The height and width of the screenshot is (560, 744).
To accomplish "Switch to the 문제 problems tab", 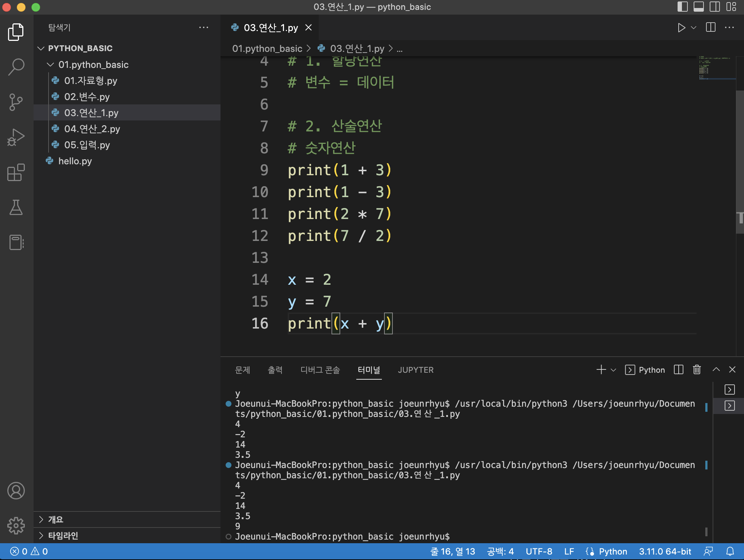I will tap(242, 370).
